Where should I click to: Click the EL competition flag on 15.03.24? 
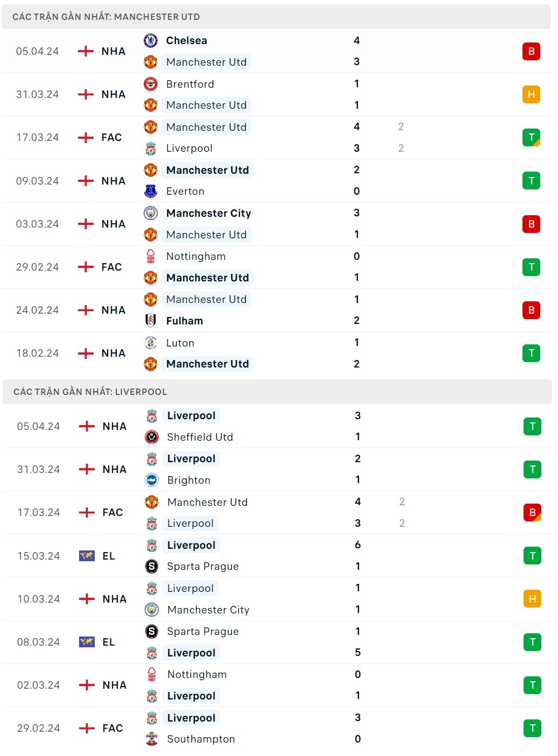coord(87,556)
